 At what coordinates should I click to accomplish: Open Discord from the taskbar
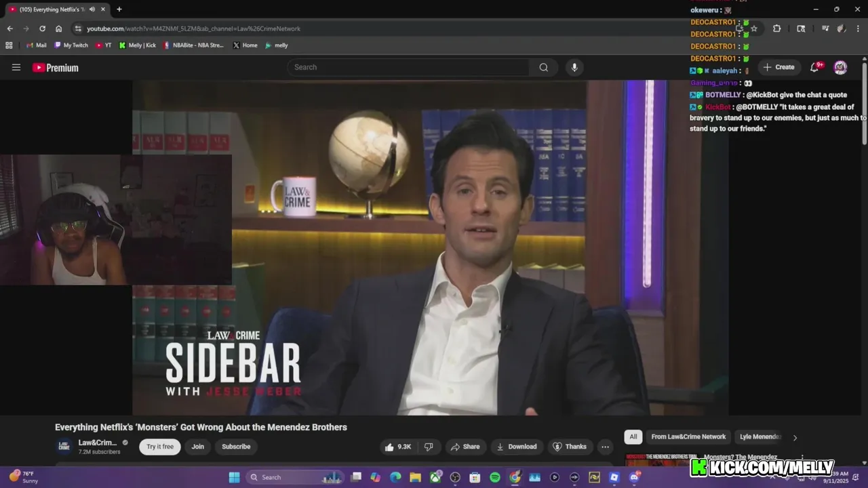click(634, 477)
